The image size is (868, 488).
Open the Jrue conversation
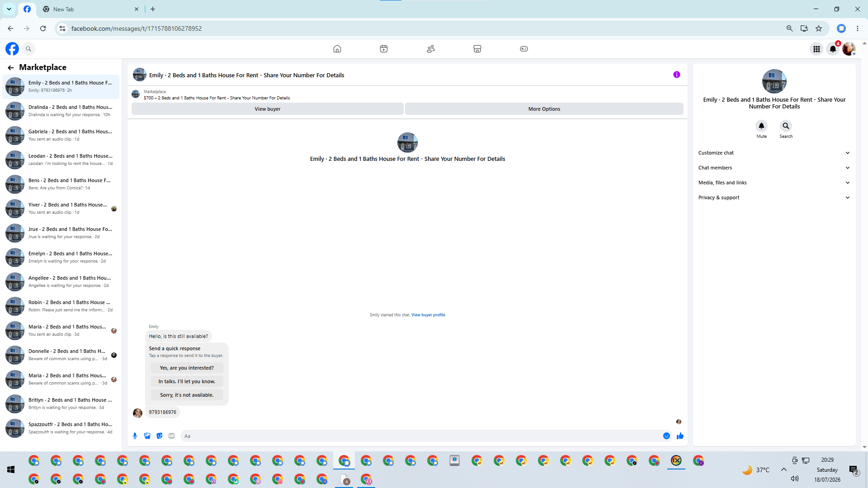[x=61, y=233]
